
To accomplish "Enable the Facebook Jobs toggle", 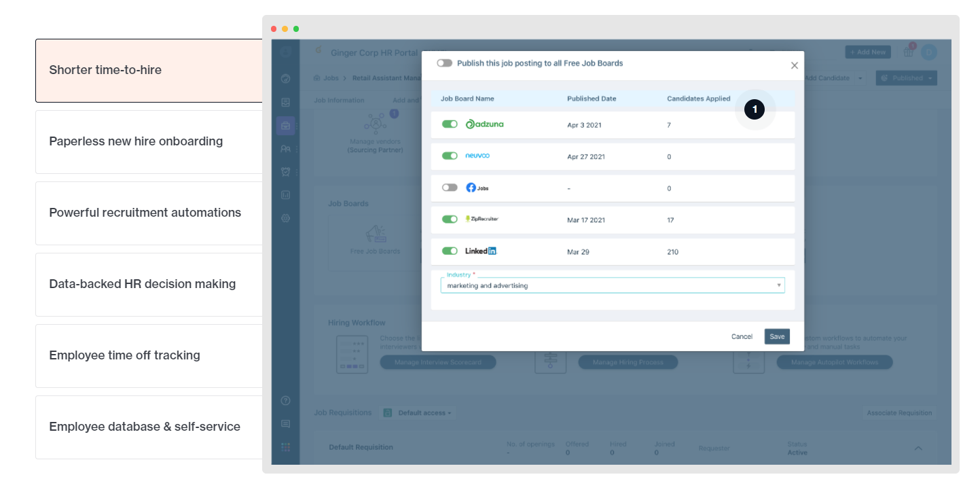I will (450, 188).
